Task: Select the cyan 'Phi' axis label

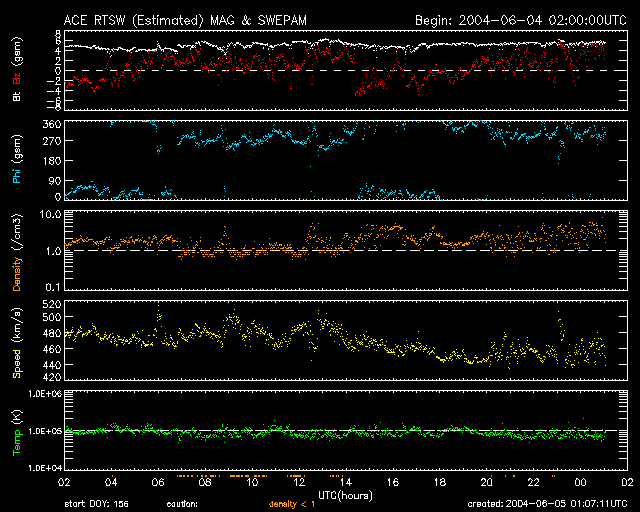Action: [x=16, y=176]
